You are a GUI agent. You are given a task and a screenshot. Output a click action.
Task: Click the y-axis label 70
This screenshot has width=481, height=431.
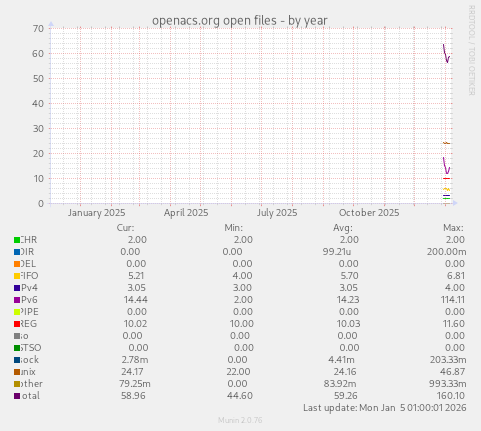tap(38, 29)
